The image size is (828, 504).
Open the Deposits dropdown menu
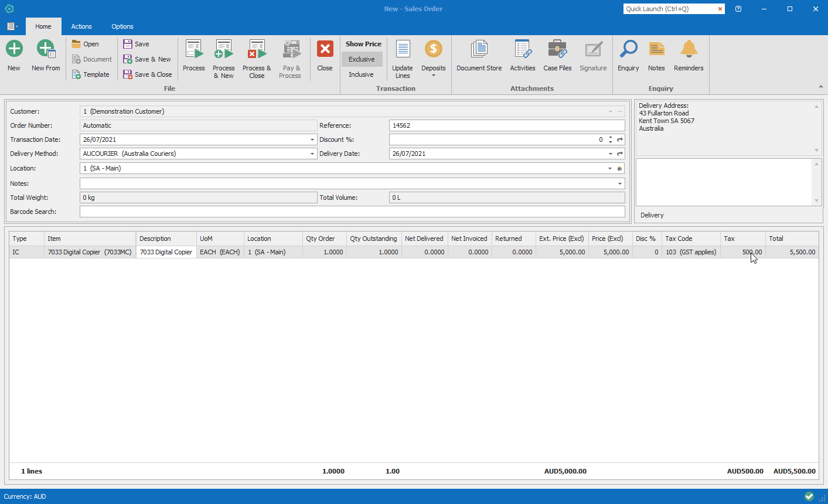pyautogui.click(x=434, y=75)
